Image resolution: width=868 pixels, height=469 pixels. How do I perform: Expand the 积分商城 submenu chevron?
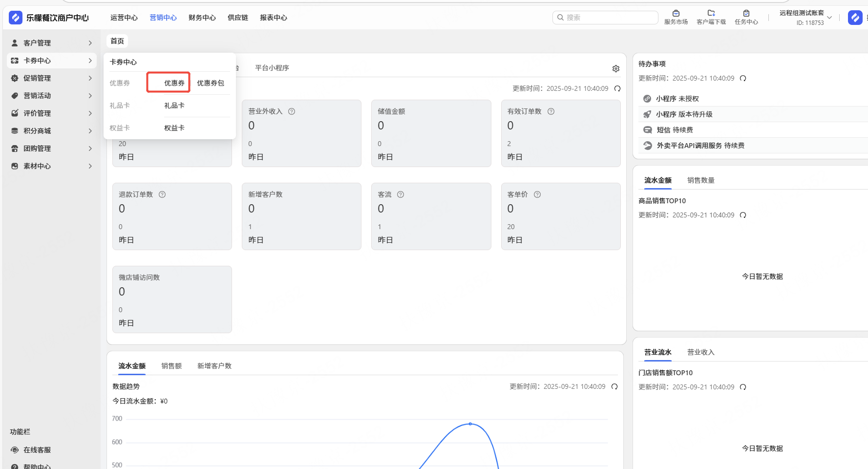[90, 131]
